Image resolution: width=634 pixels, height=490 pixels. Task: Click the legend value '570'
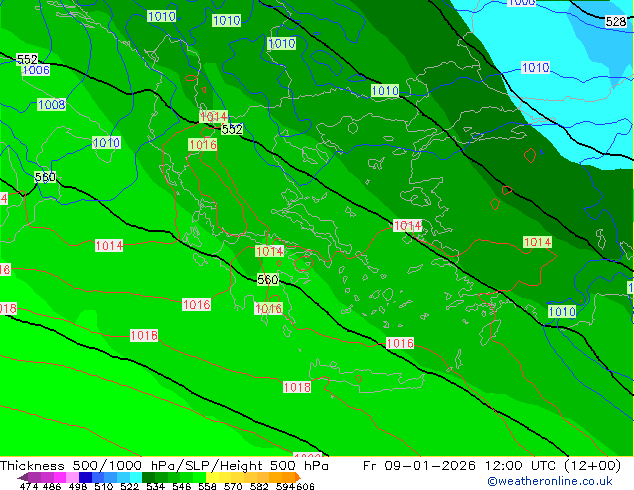pos(233,486)
